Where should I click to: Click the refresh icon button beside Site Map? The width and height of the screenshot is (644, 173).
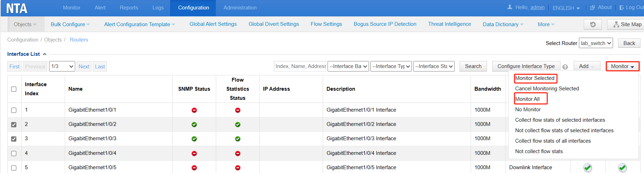593,24
